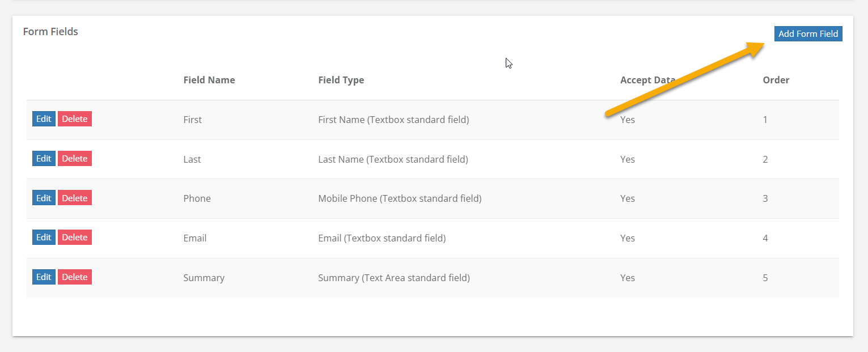Edit the First name field row
Image resolution: width=868 pixels, height=352 pixels.
[44, 119]
